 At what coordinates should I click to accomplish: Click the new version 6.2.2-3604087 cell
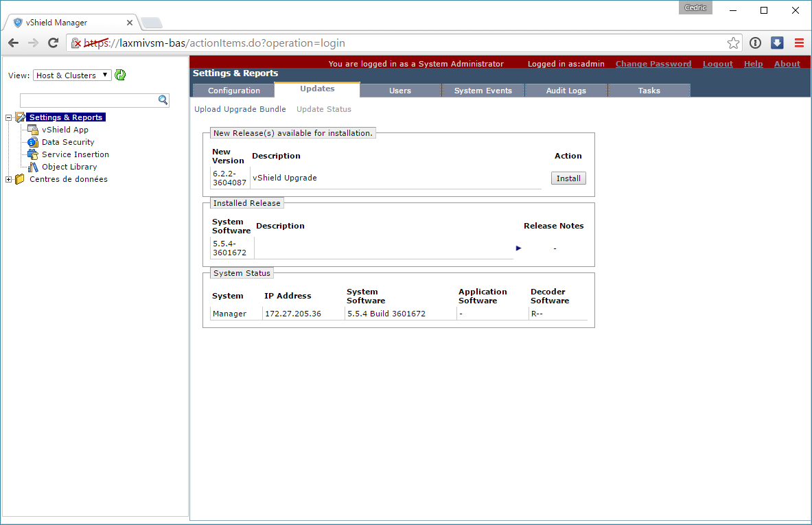pos(229,178)
